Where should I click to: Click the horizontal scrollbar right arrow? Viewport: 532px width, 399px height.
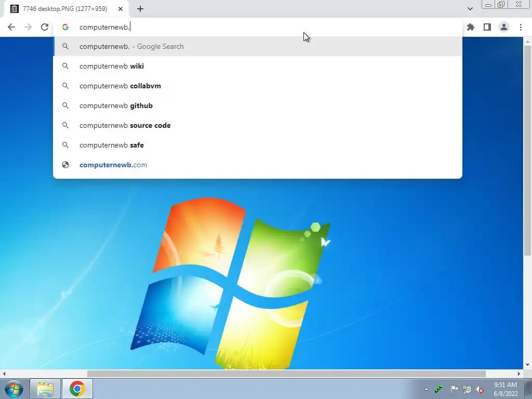coord(519,374)
